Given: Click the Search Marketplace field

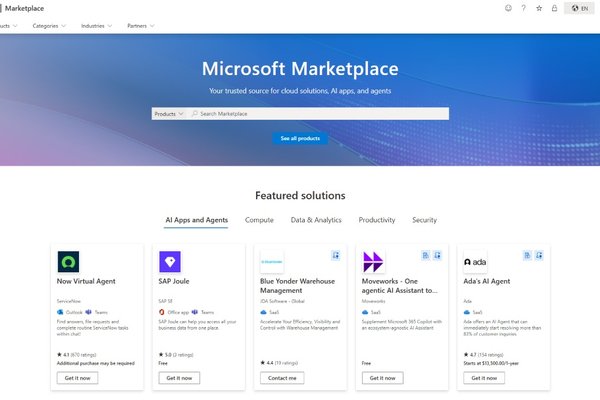Looking at the screenshot, I should [x=318, y=114].
